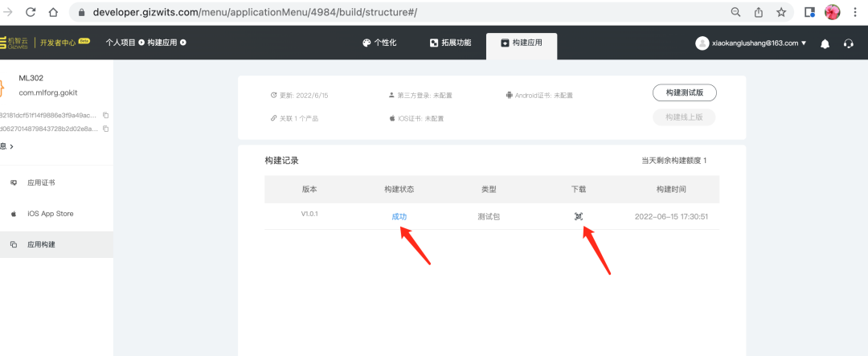Switch to 个性化 tab
The width and height of the screenshot is (868, 356).
click(379, 43)
